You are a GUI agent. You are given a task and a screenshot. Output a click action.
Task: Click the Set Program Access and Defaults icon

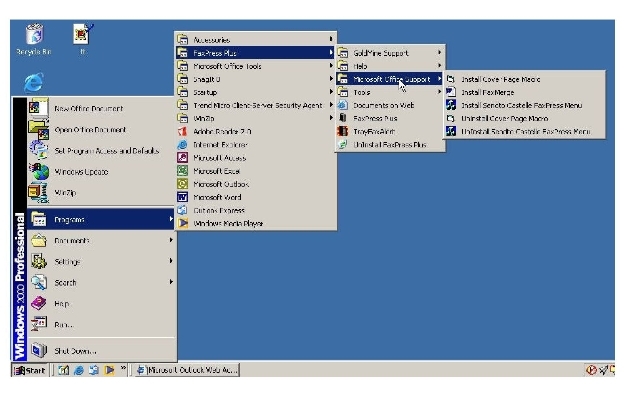[x=38, y=150]
